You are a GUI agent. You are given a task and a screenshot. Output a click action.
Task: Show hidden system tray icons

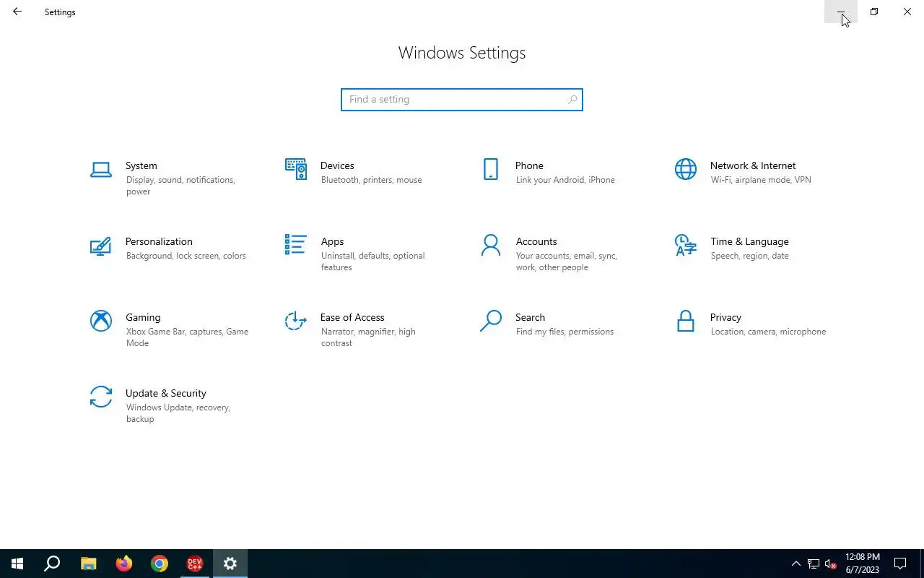click(796, 564)
